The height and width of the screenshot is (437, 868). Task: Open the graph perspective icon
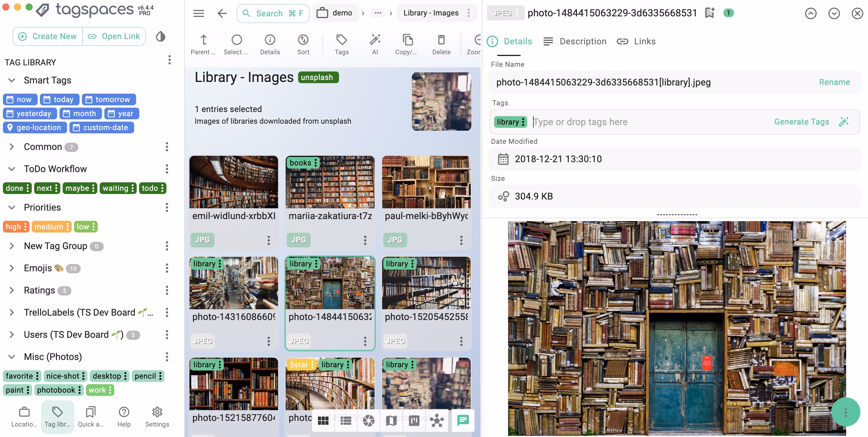[437, 420]
